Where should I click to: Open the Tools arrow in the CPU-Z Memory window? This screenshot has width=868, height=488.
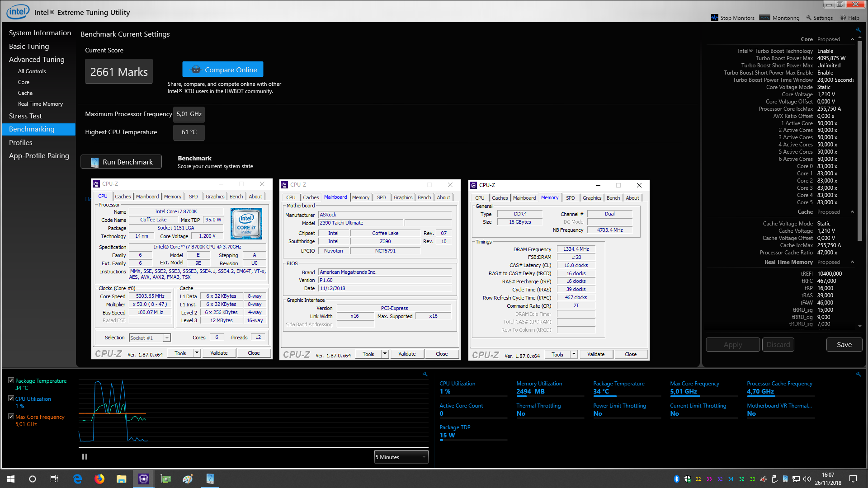574,354
